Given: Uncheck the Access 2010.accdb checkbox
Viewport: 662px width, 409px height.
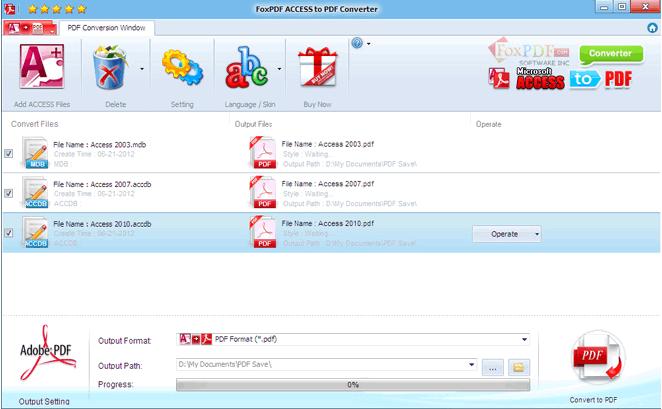Looking at the screenshot, I should coord(8,233).
